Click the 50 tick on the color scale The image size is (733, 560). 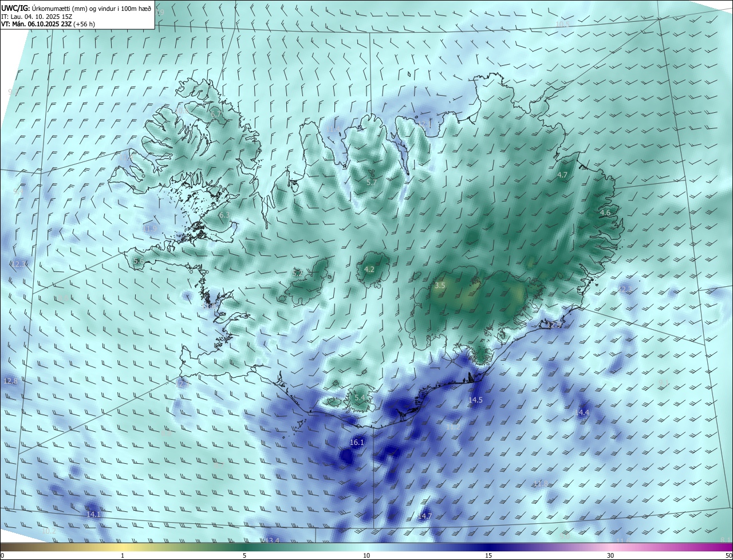coord(728,555)
